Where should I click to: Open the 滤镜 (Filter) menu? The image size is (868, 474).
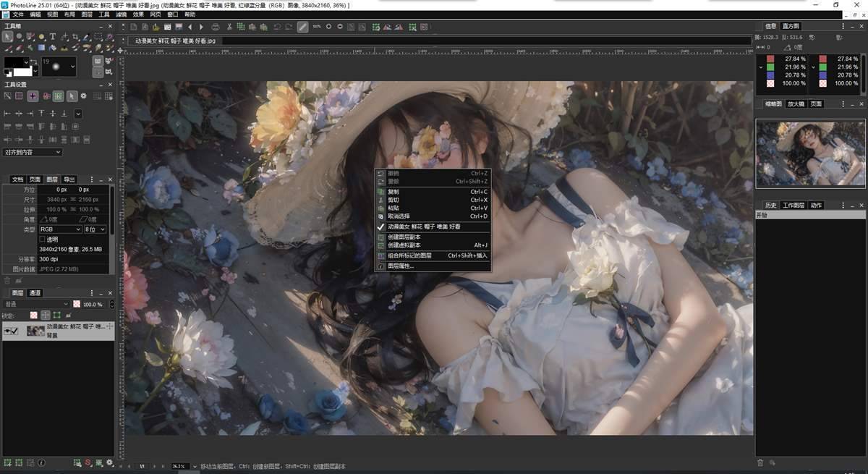pyautogui.click(x=122, y=14)
